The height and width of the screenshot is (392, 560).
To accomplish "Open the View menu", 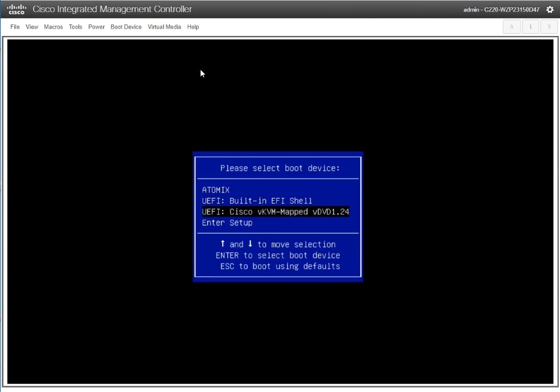I will pyautogui.click(x=32, y=27).
